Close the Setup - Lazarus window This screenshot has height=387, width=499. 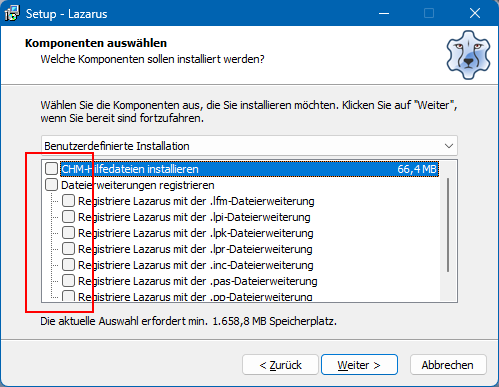(x=475, y=13)
